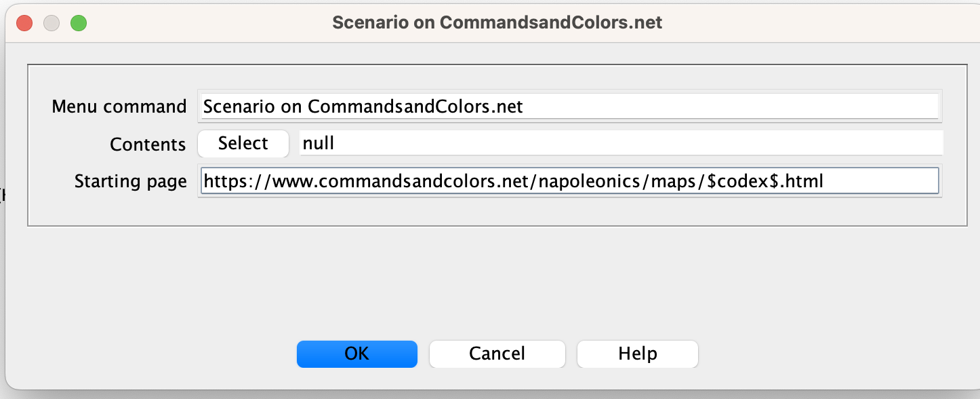Click the null text entry
980x399 pixels.
(x=319, y=142)
